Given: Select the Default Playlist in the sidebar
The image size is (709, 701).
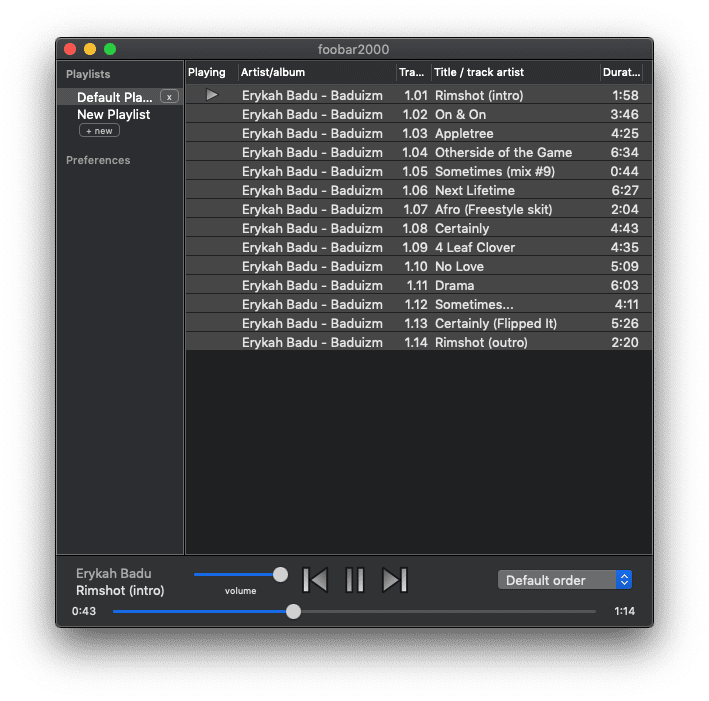Looking at the screenshot, I should click(x=120, y=97).
